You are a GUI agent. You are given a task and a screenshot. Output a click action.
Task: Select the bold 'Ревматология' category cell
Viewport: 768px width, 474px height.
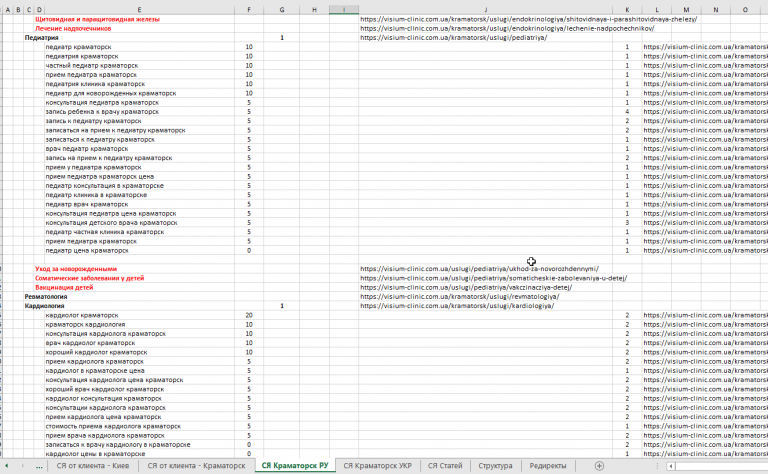(x=46, y=297)
